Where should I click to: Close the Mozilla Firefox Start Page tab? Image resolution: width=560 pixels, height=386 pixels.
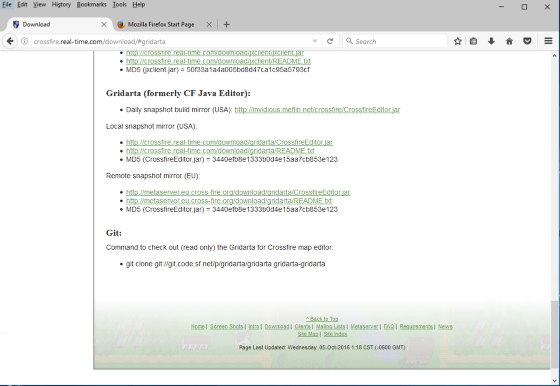pyautogui.click(x=209, y=25)
